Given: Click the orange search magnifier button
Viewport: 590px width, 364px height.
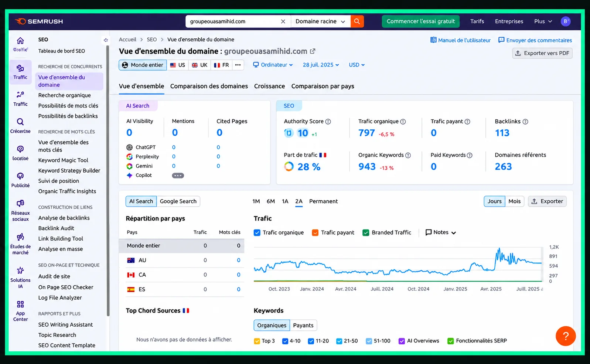Looking at the screenshot, I should pyautogui.click(x=357, y=21).
